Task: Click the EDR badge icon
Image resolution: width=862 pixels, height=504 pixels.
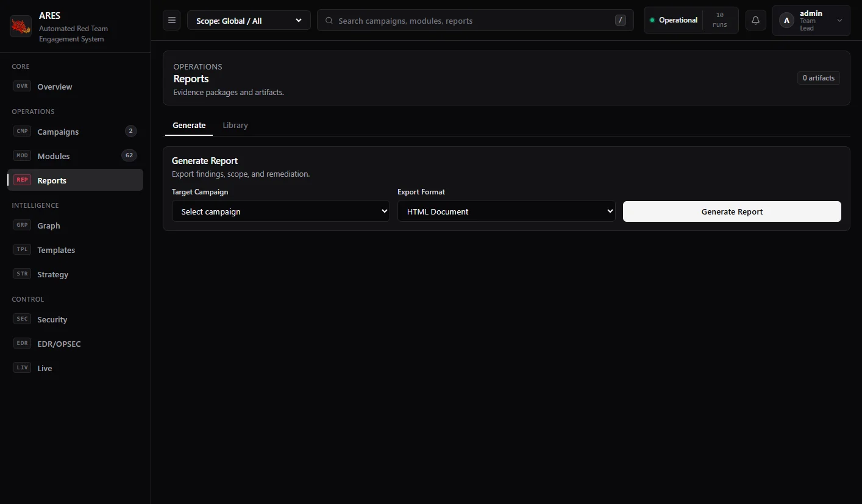Action: point(23,344)
